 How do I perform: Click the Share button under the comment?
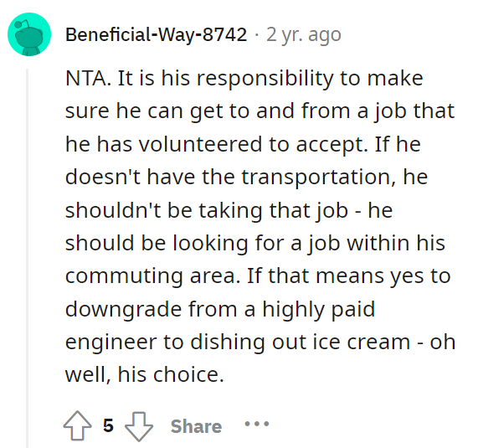[x=196, y=426]
